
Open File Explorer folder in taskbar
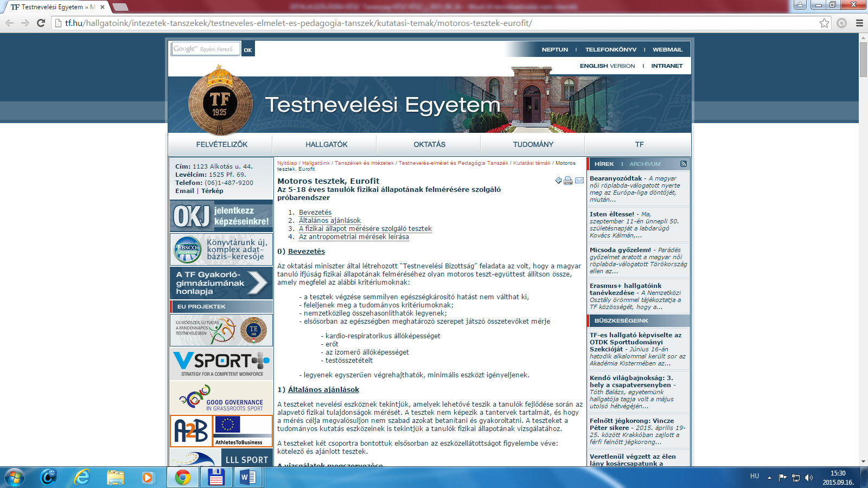coord(115,477)
